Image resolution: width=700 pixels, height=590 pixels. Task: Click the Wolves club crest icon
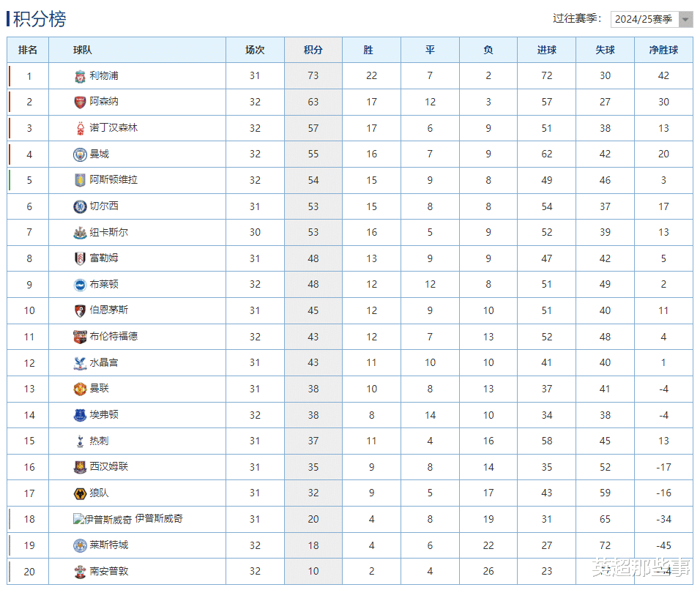point(80,493)
